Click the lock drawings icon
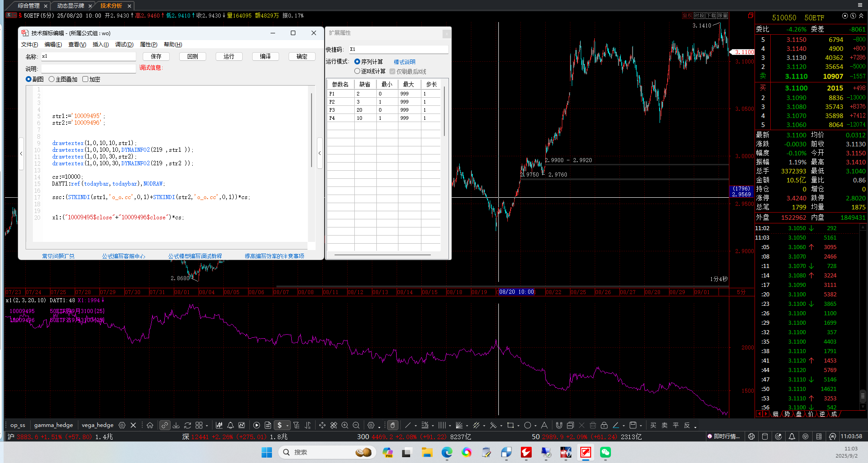This screenshot has height=463, width=868. tap(604, 425)
